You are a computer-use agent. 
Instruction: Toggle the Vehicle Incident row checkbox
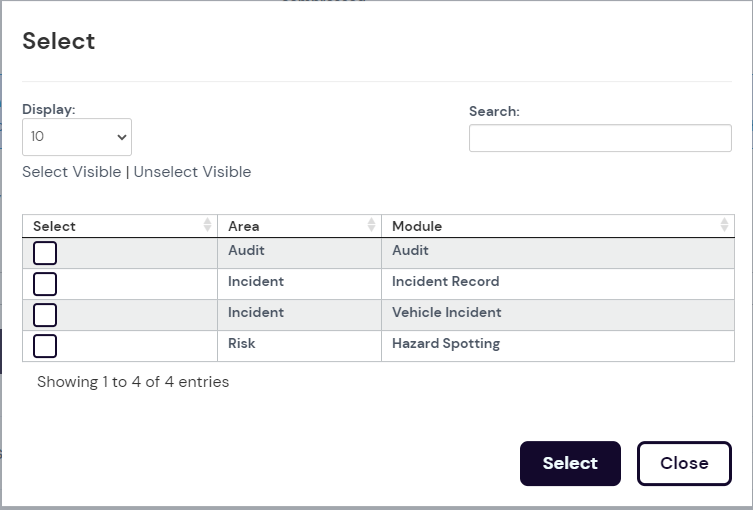(45, 315)
